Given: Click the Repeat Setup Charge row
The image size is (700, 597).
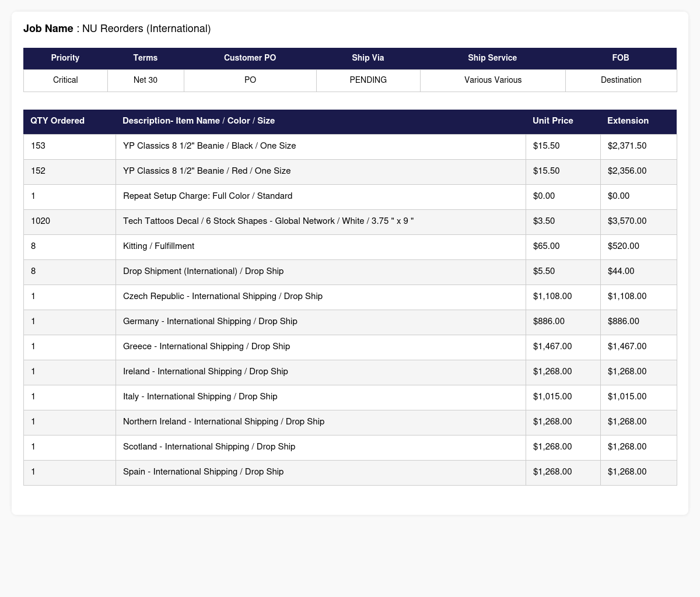Looking at the screenshot, I should 350,196.
